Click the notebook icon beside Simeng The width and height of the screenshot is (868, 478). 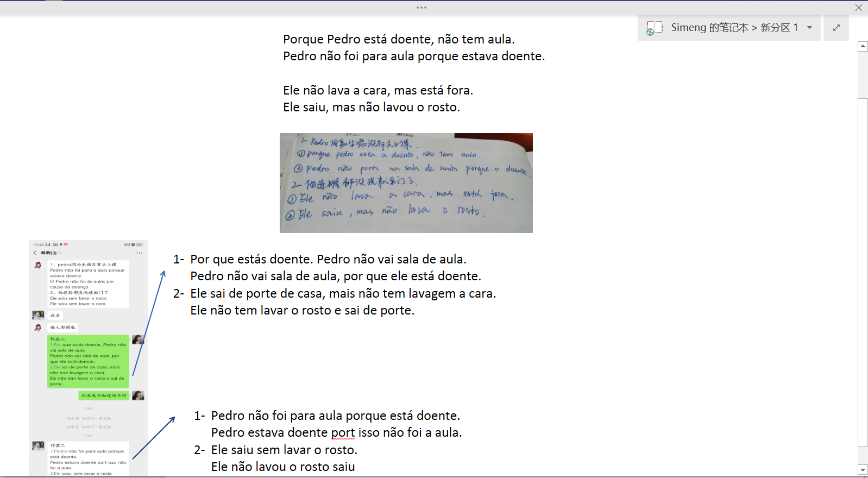[x=654, y=28]
